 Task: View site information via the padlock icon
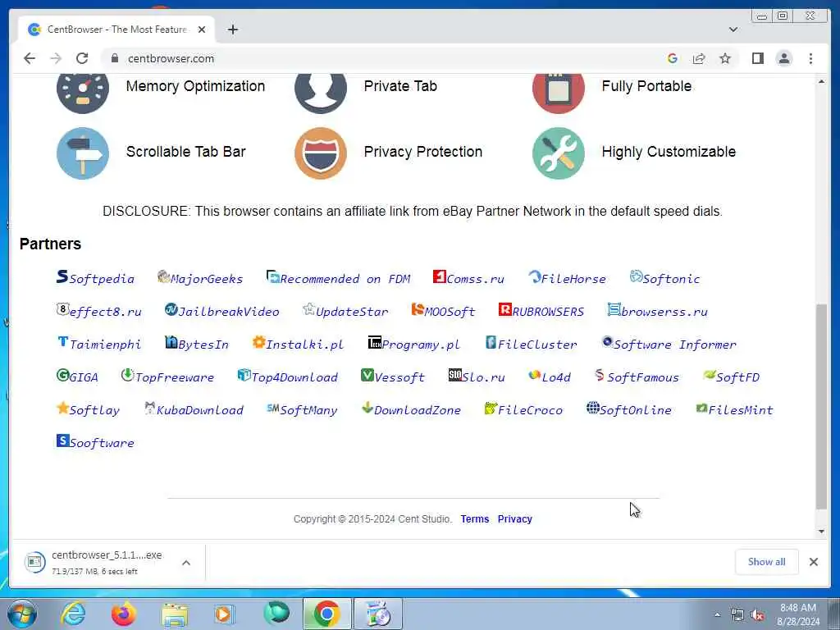tap(114, 58)
